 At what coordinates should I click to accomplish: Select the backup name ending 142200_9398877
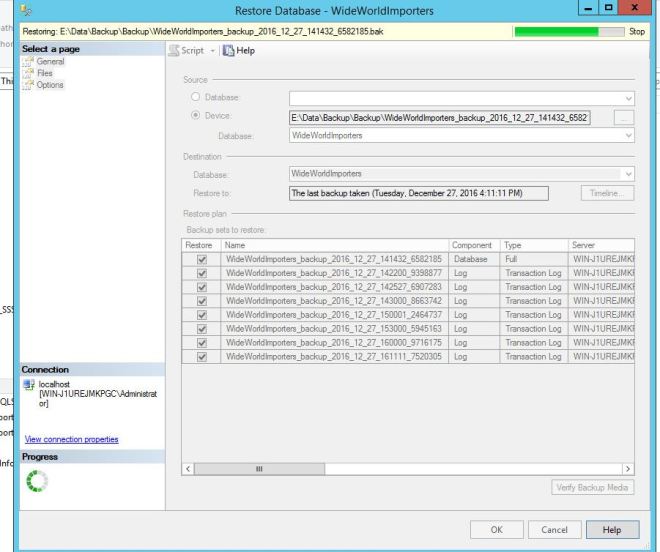tap(334, 273)
